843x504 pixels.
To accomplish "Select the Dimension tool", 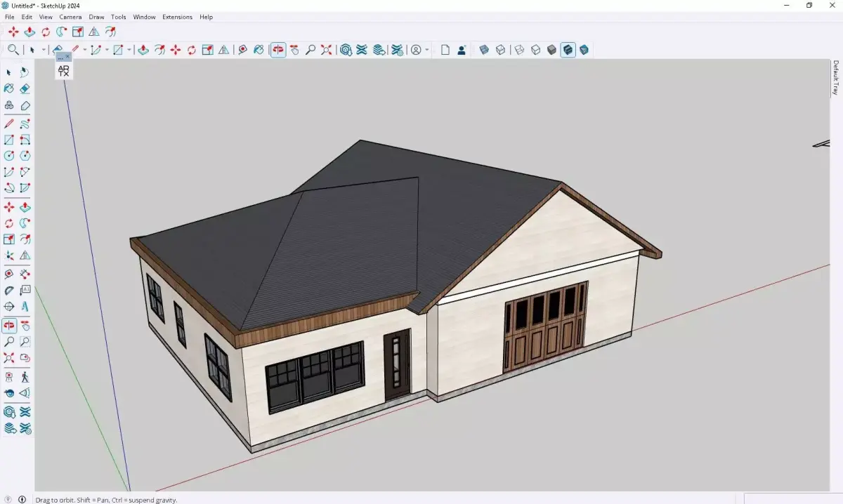I will tap(25, 273).
